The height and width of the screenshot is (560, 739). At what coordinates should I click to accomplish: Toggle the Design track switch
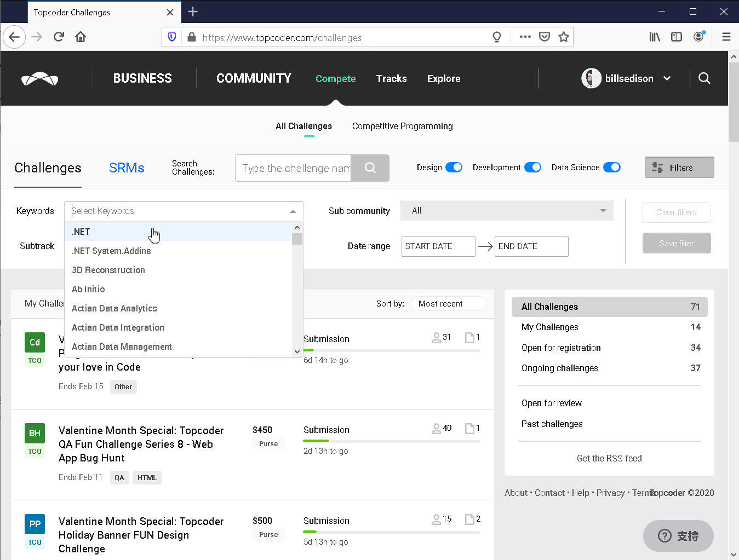click(x=454, y=168)
